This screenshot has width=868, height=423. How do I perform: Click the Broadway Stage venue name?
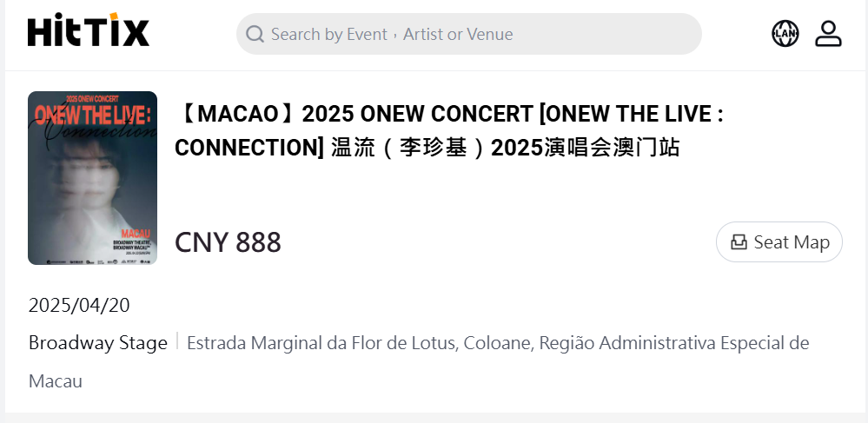click(x=97, y=343)
